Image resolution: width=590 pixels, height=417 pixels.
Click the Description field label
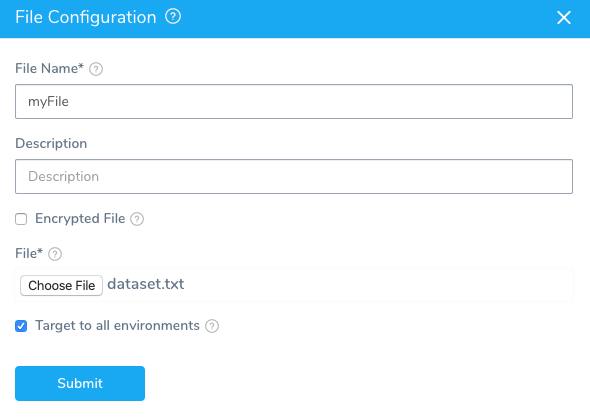[51, 143]
